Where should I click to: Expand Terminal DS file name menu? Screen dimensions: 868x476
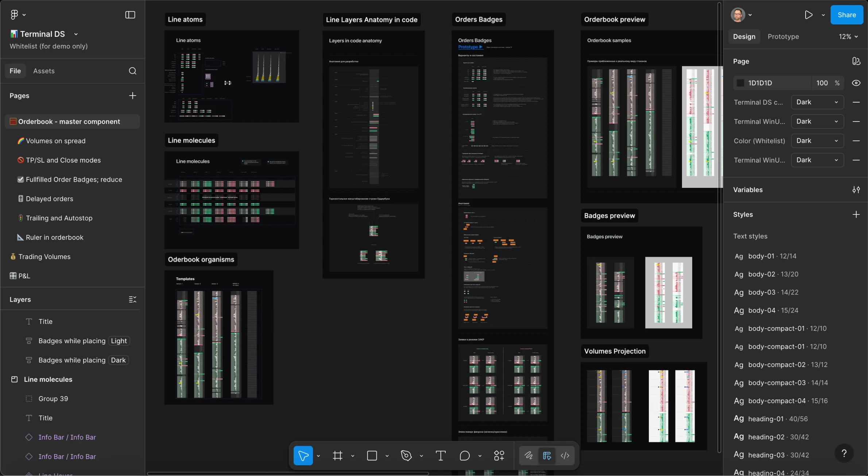76,34
